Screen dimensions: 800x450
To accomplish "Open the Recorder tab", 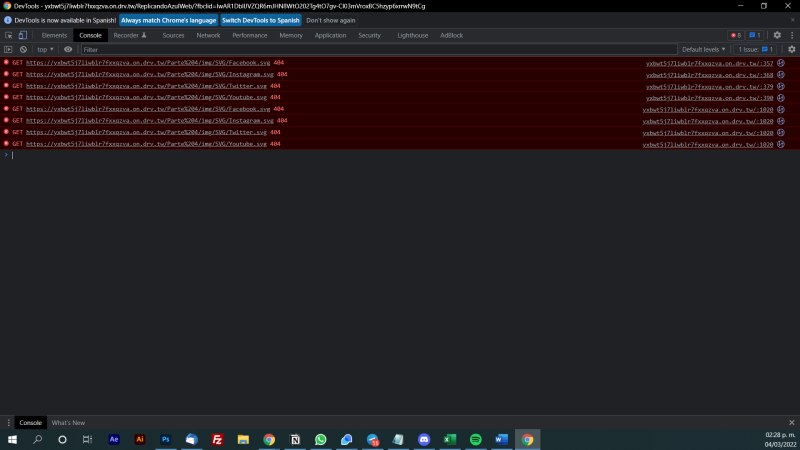I will (x=130, y=35).
